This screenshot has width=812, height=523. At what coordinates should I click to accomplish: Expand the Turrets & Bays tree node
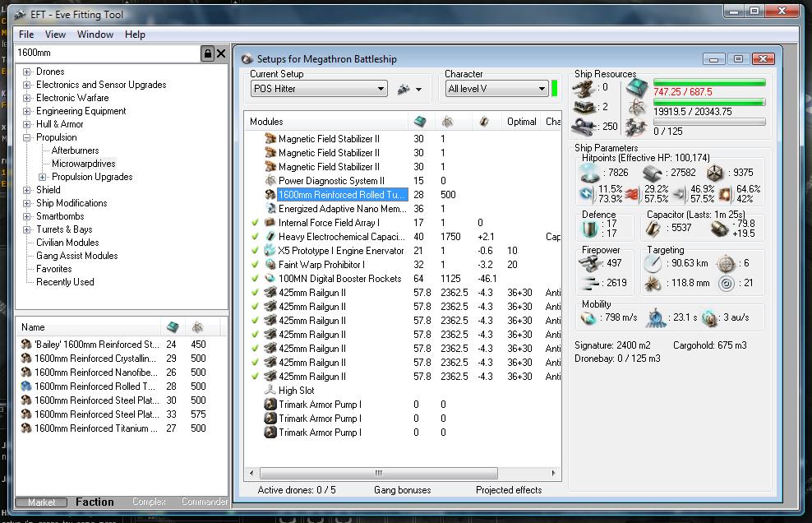(x=27, y=229)
